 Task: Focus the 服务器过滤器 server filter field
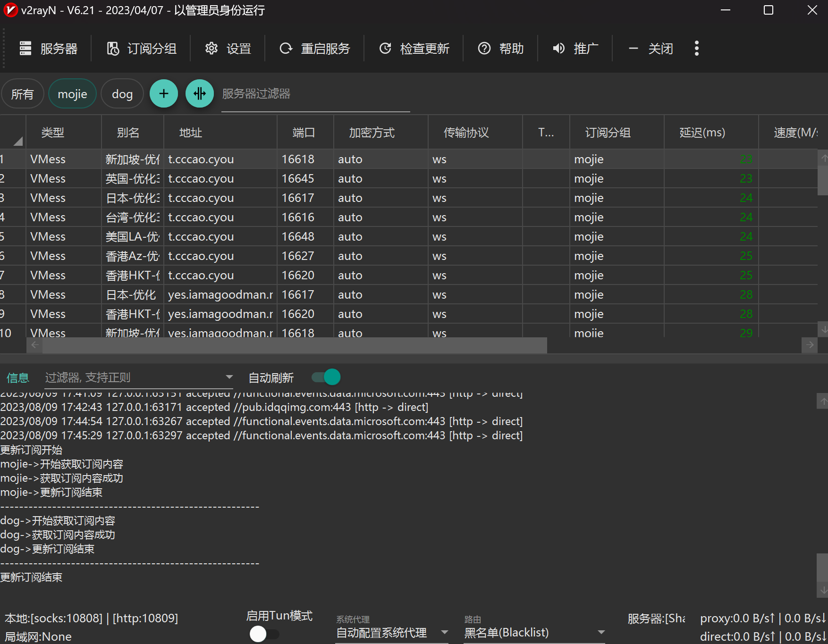coord(316,94)
